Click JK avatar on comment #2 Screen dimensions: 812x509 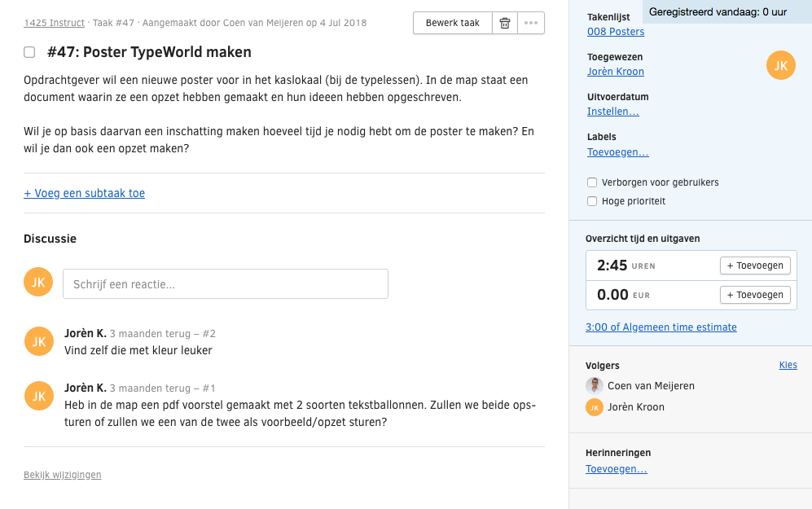click(x=39, y=341)
